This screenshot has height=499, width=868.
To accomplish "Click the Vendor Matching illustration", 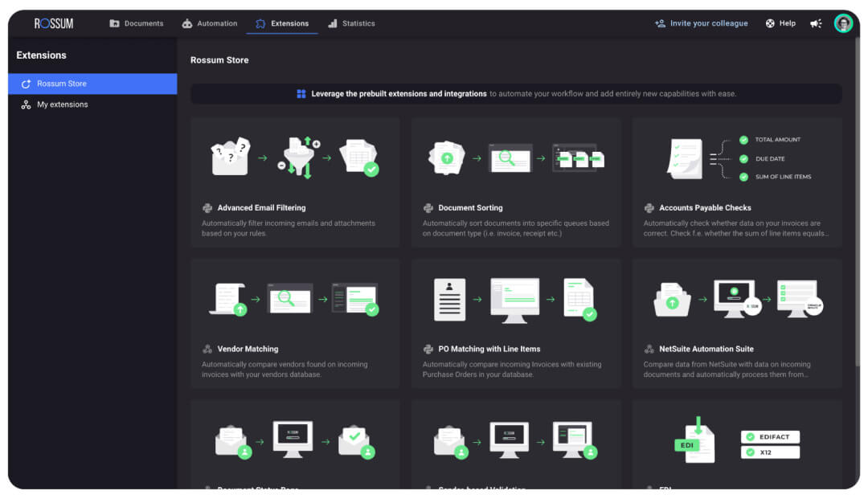I will pyautogui.click(x=294, y=299).
